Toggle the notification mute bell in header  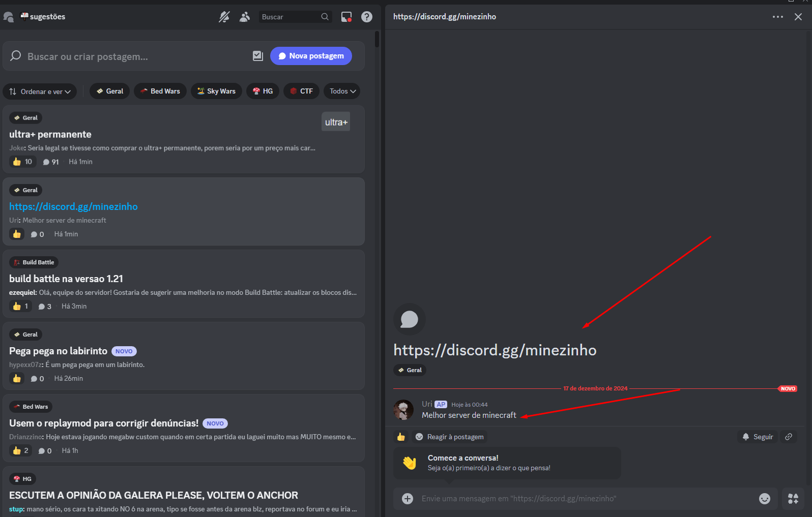click(224, 17)
